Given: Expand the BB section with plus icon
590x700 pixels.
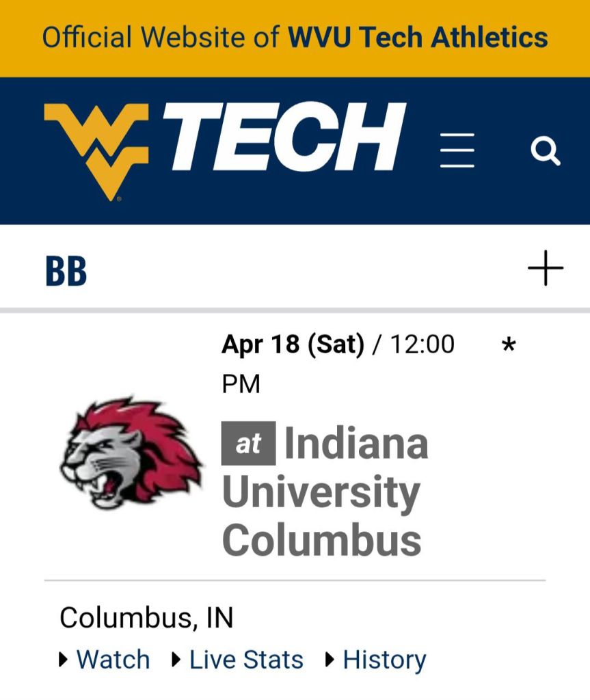Looking at the screenshot, I should [545, 268].
